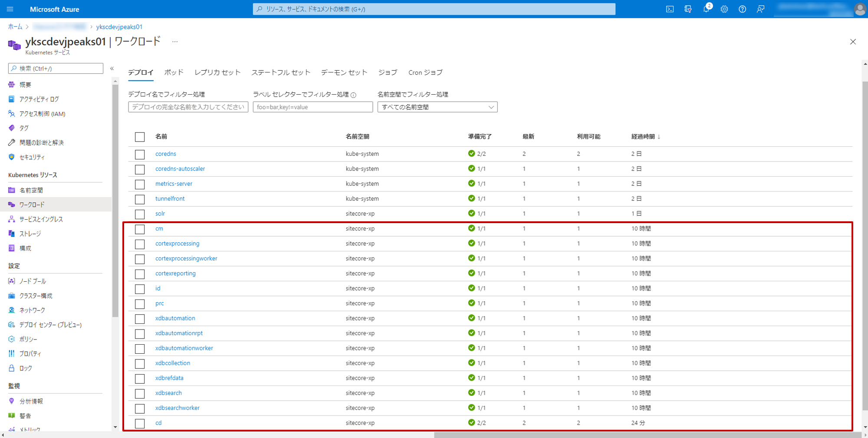Click the account avatar icon

860,9
